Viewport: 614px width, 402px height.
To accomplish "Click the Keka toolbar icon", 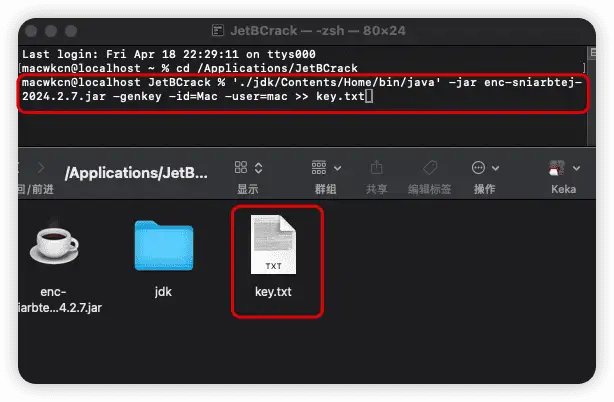I will click(557, 168).
